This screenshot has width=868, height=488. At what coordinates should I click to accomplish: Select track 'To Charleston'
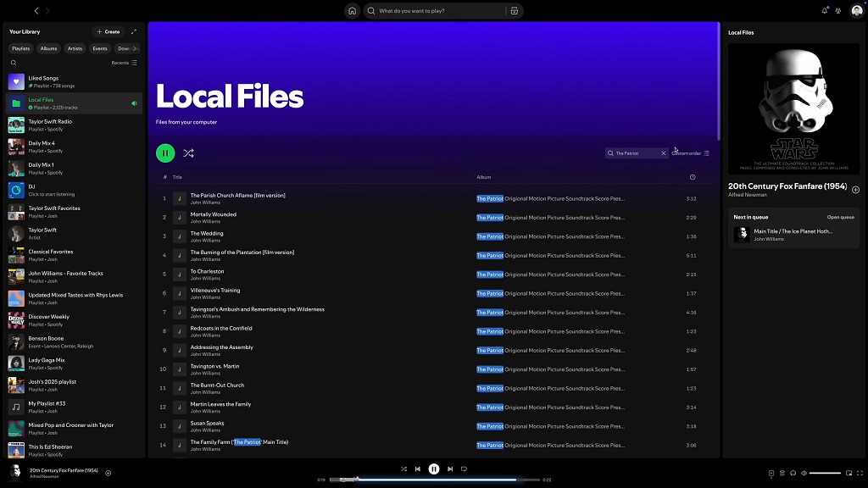(x=433, y=274)
